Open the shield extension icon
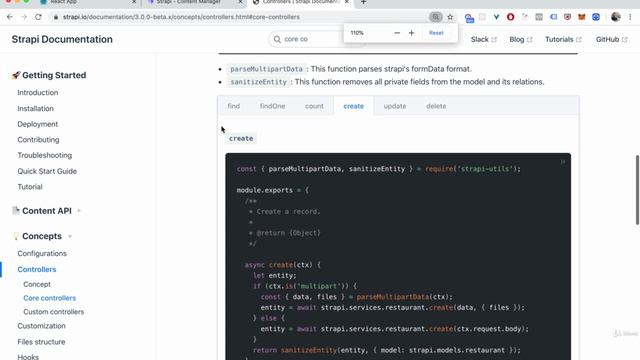This screenshot has width=640, height=360. tap(567, 17)
